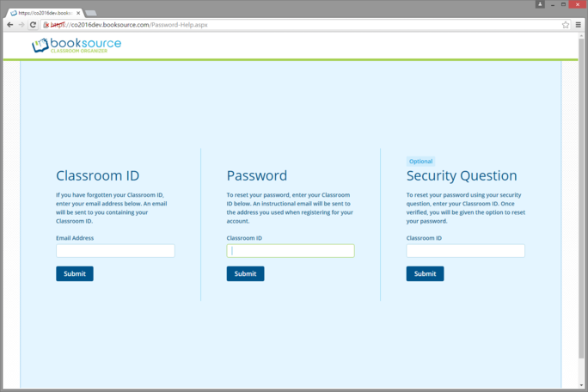588x392 pixels.
Task: Click Classroom ID field under Security Question
Action: [x=465, y=251]
